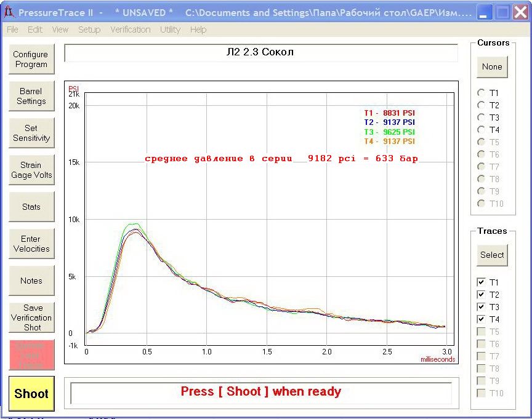Image resolution: width=532 pixels, height=419 pixels.
Task: Hide trace T4 using its checkbox
Action: point(481,319)
